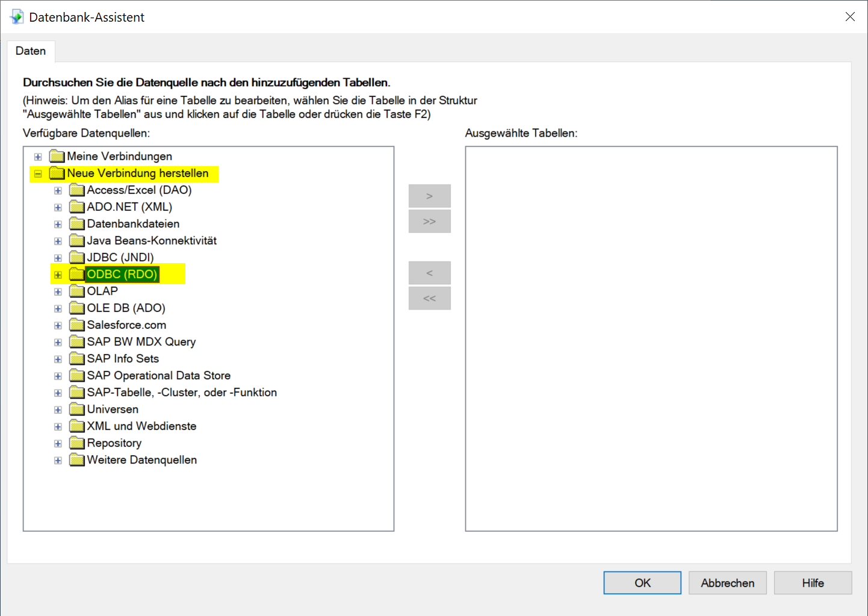
Task: Expand the Weitere Datenquellen node
Action: point(58,460)
